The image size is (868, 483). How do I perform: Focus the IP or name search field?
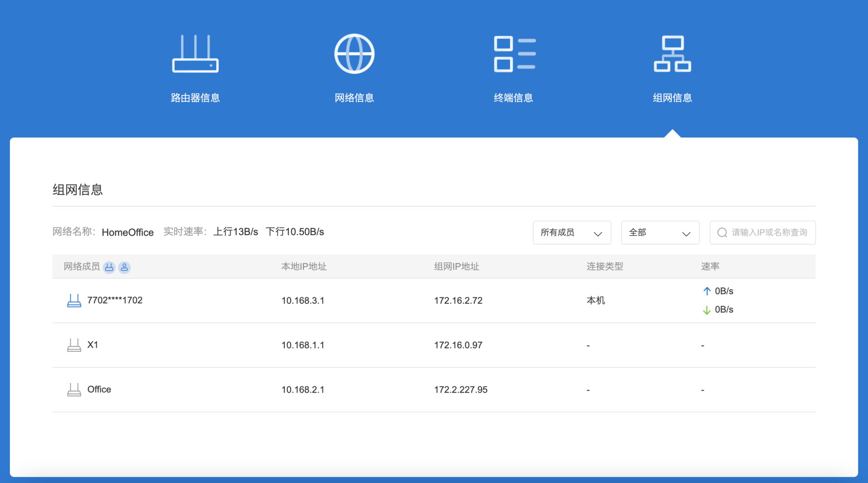pyautogui.click(x=763, y=232)
